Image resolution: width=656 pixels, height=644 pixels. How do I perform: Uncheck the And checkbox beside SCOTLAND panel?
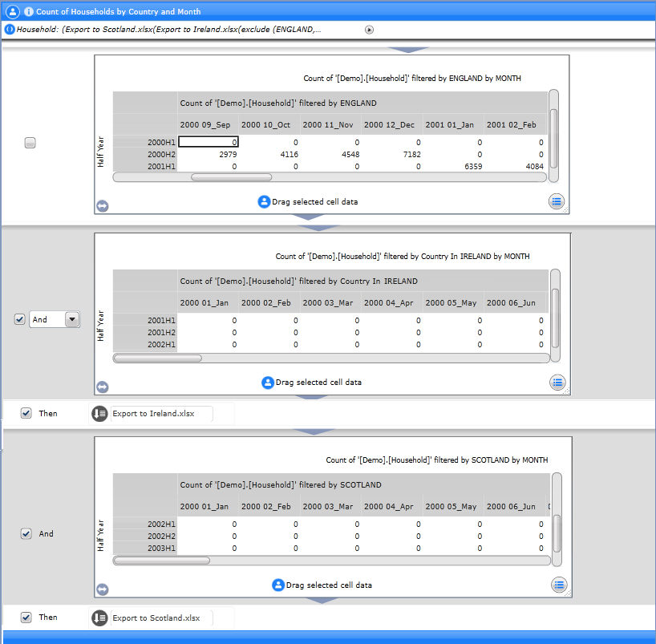coord(26,533)
